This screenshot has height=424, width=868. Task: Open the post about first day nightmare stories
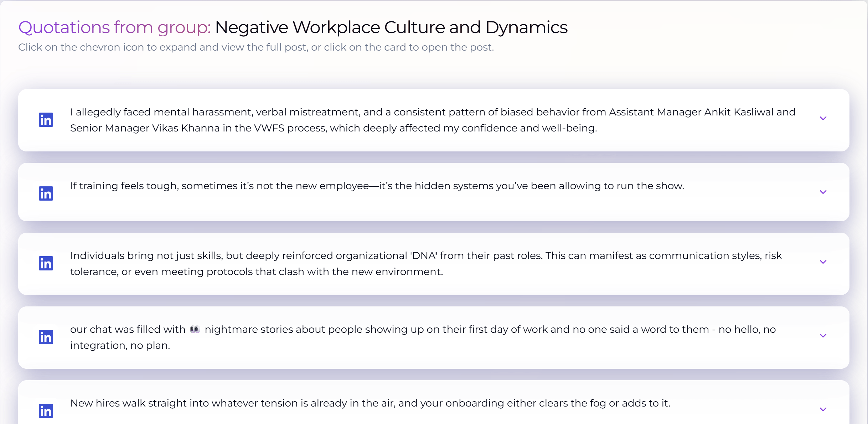click(x=392, y=337)
